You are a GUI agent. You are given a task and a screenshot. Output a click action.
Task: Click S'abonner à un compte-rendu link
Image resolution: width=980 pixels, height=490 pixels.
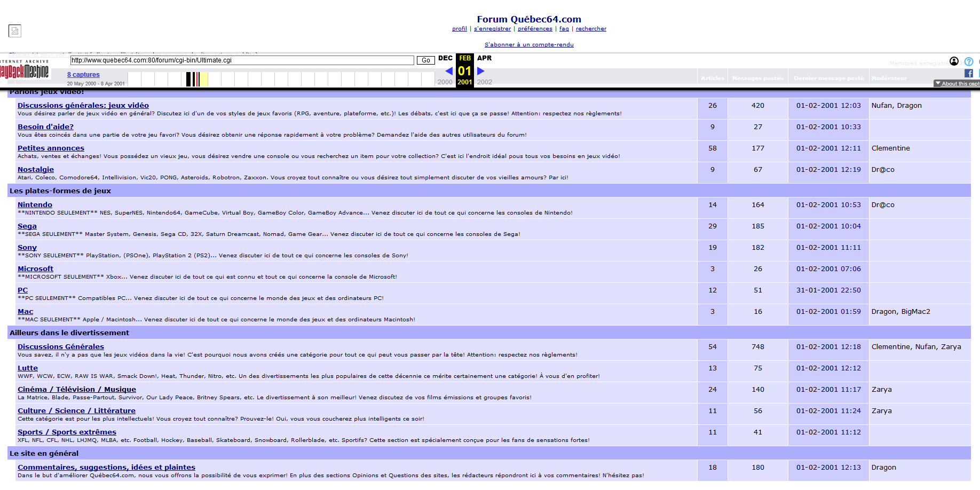pyautogui.click(x=529, y=45)
